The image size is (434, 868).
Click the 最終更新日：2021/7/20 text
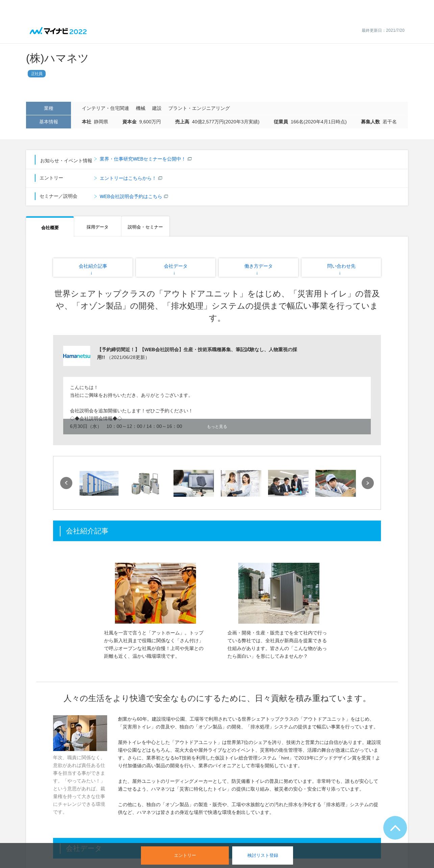(383, 30)
